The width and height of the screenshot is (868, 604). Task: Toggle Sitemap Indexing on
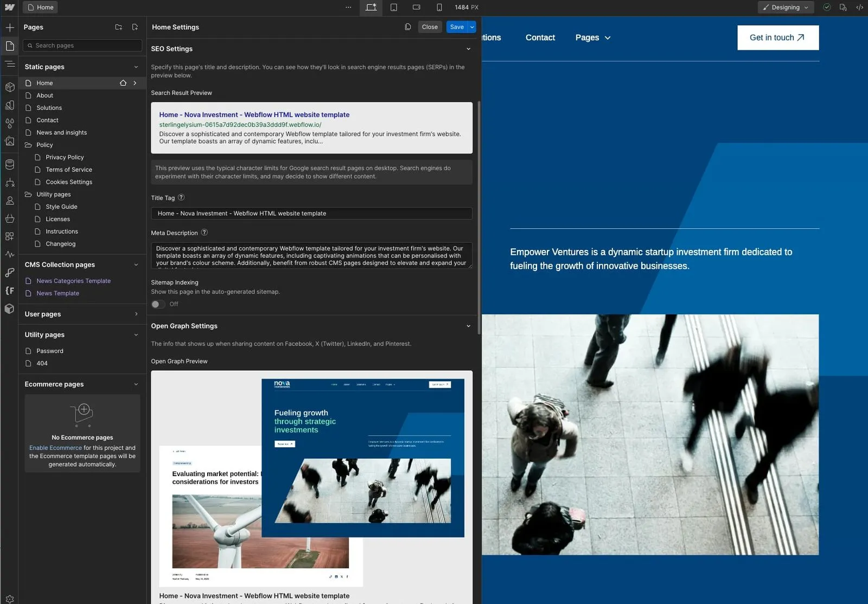[x=158, y=304]
